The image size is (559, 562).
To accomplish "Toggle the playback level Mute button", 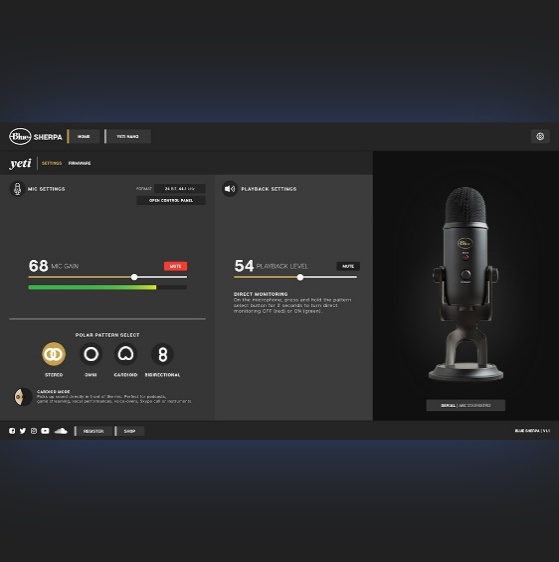I will click(348, 266).
